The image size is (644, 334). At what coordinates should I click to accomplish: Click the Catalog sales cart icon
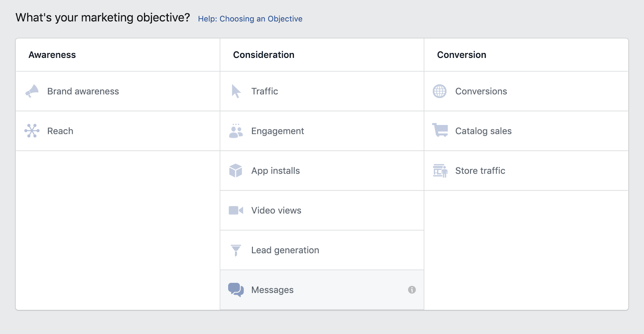pyautogui.click(x=440, y=130)
